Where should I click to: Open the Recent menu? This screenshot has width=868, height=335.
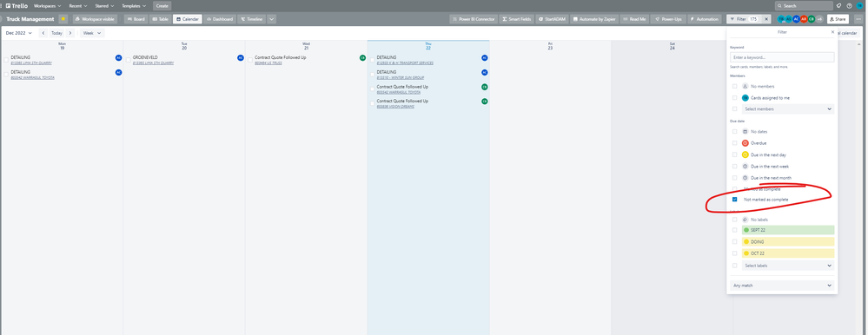pos(77,5)
